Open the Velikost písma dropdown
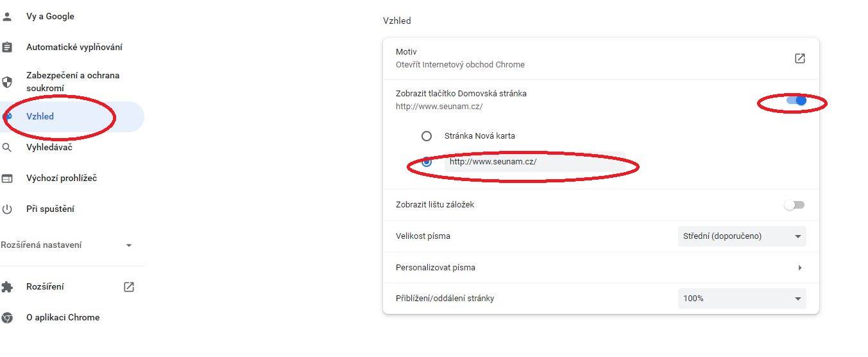Viewport: 868px width, 357px height. (742, 236)
